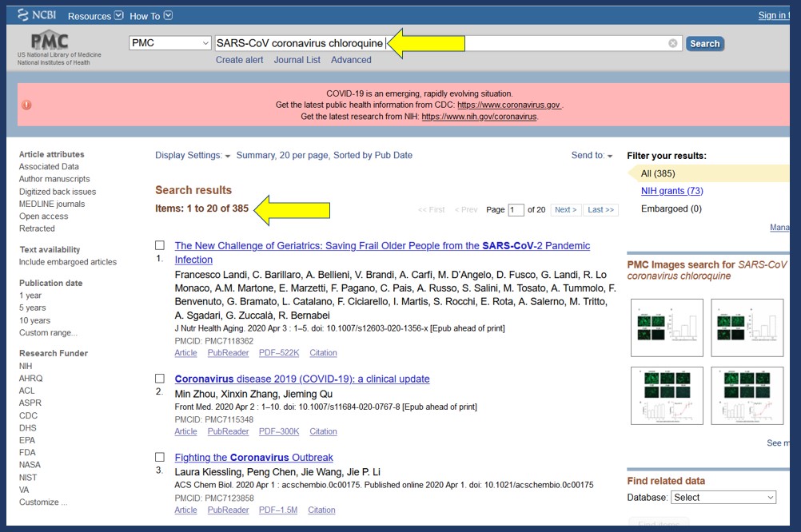Open the Advanced search link
801x532 pixels.
tap(351, 60)
